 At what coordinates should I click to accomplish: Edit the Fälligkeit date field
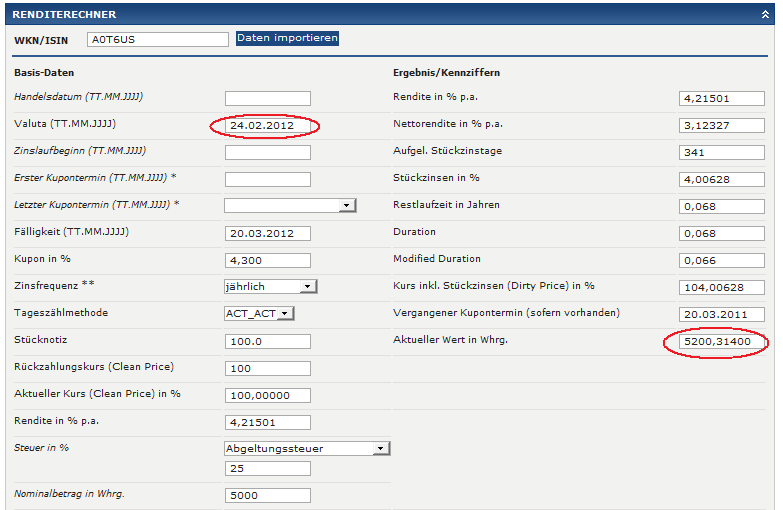267,233
